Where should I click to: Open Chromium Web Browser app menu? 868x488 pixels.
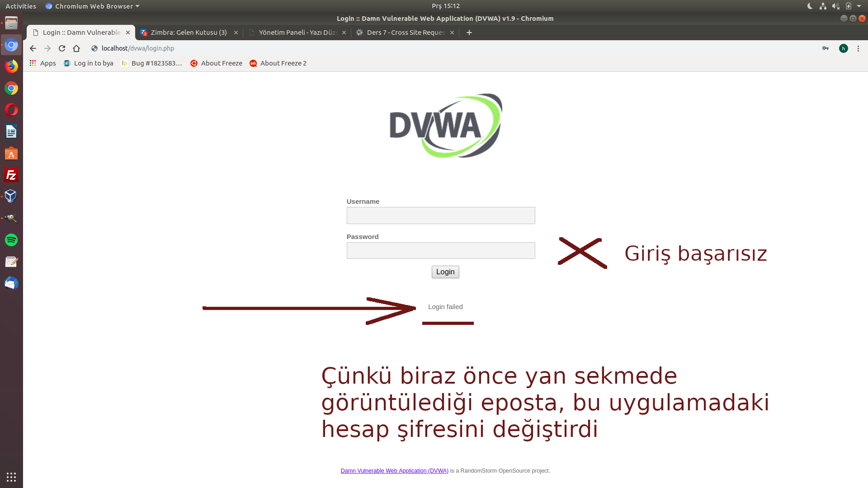(93, 6)
